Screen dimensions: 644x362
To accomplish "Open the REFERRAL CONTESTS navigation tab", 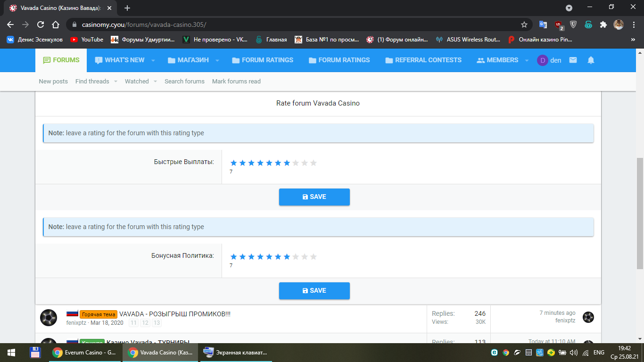I will [x=423, y=60].
